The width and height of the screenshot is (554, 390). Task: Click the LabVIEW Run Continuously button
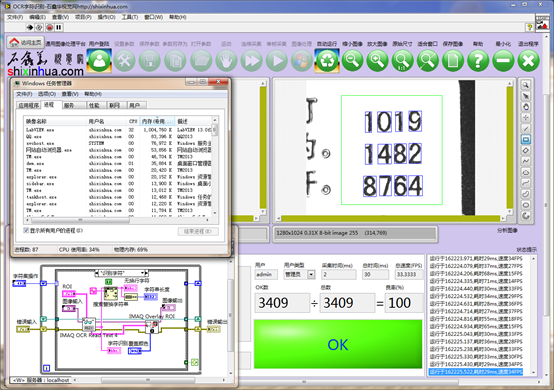(39, 27)
